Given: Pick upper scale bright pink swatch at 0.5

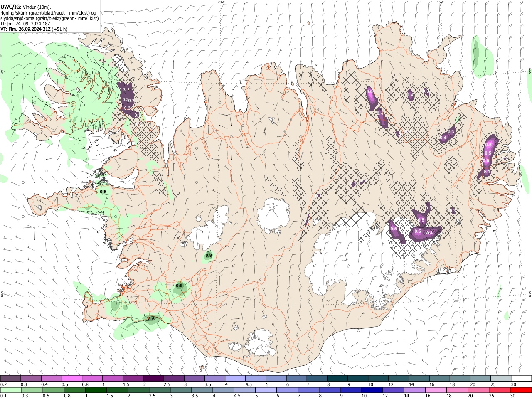Looking at the screenshot, I should pos(71,379).
